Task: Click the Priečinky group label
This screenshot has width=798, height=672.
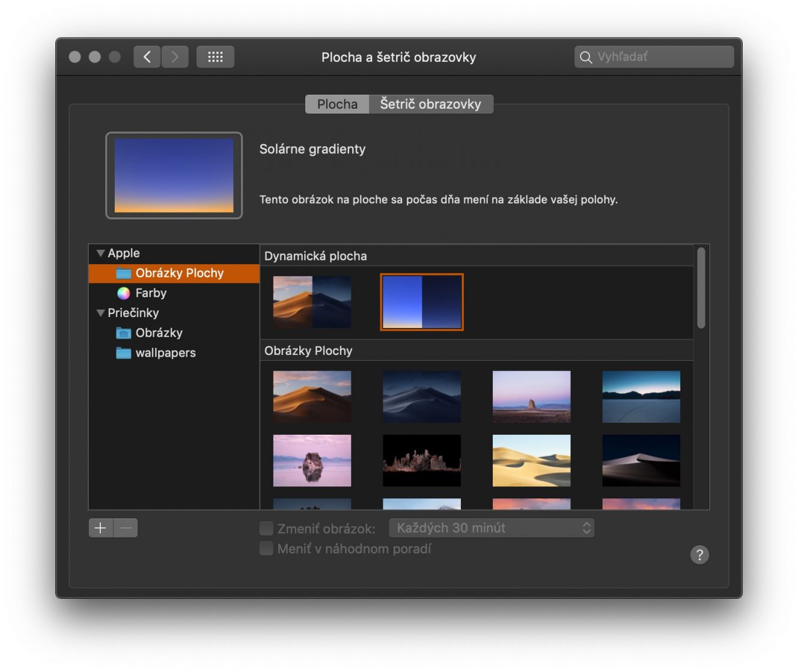Action: 133,313
